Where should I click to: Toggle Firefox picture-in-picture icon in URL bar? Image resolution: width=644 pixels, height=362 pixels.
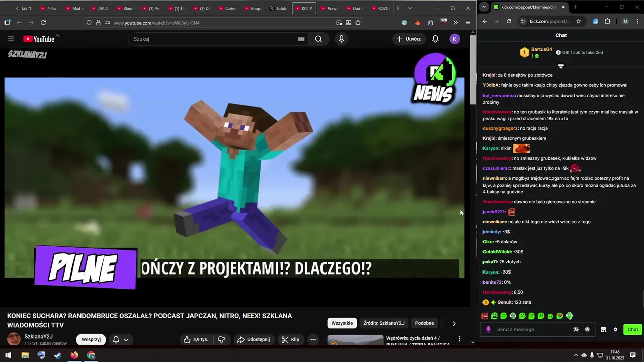[x=339, y=23]
